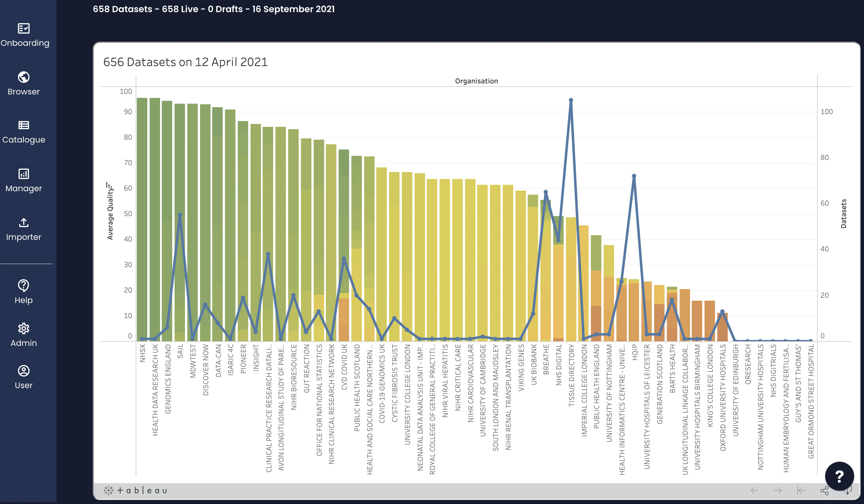This screenshot has height=504, width=864.
Task: Click Tableau undo arrow
Action: point(754,490)
